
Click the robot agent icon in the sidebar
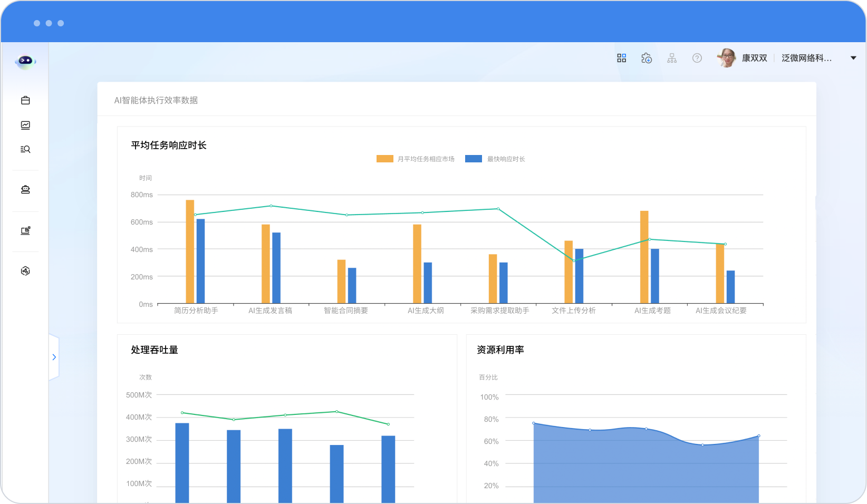[x=25, y=190]
